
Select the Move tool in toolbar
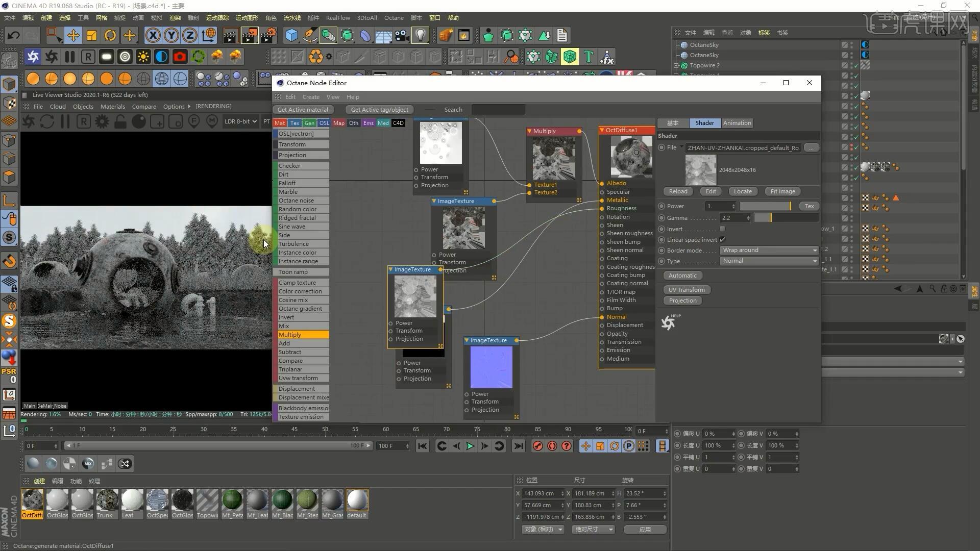73,35
